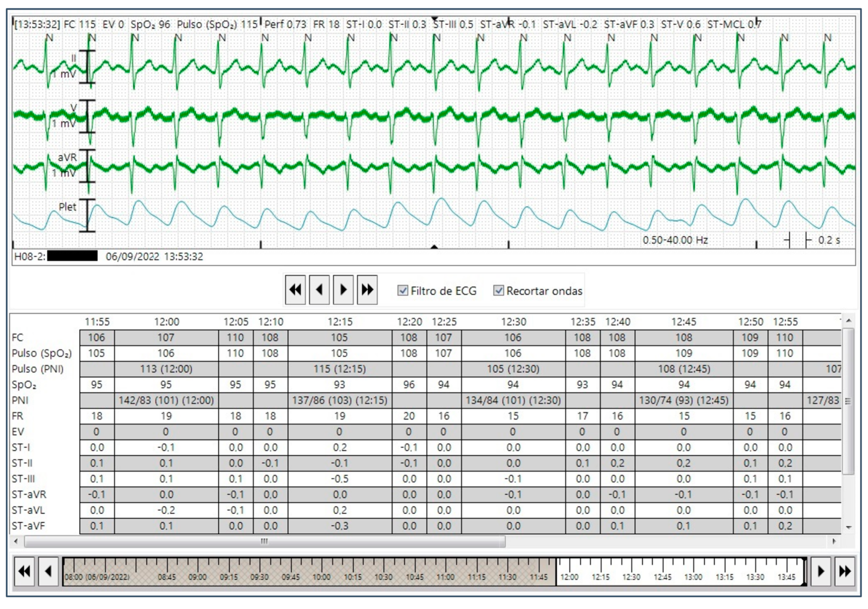Jump timeline forward with double-right arrow
Viewport: 868px width, 609px height.
coord(845,571)
